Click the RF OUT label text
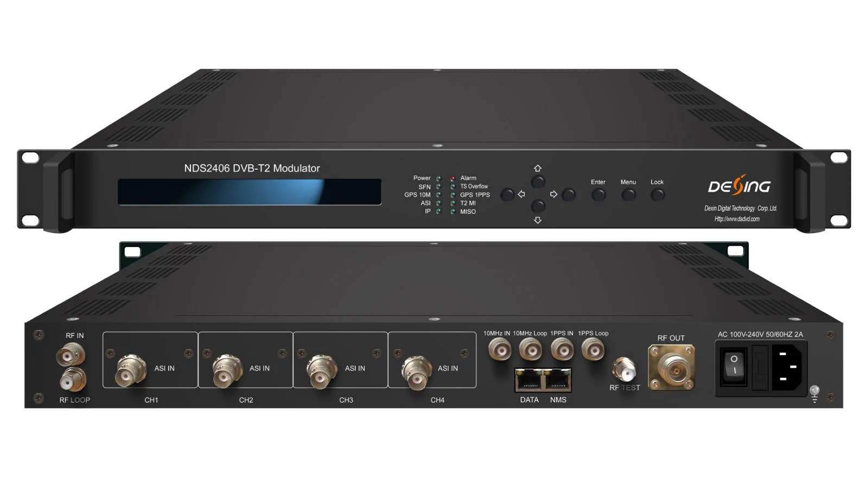Viewport: 868px width, 477px height. [x=671, y=338]
